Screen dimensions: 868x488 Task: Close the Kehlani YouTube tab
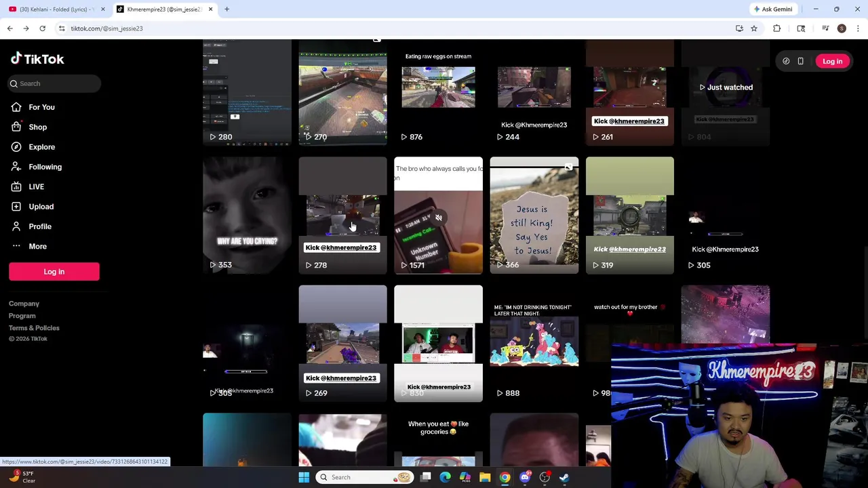pos(102,9)
